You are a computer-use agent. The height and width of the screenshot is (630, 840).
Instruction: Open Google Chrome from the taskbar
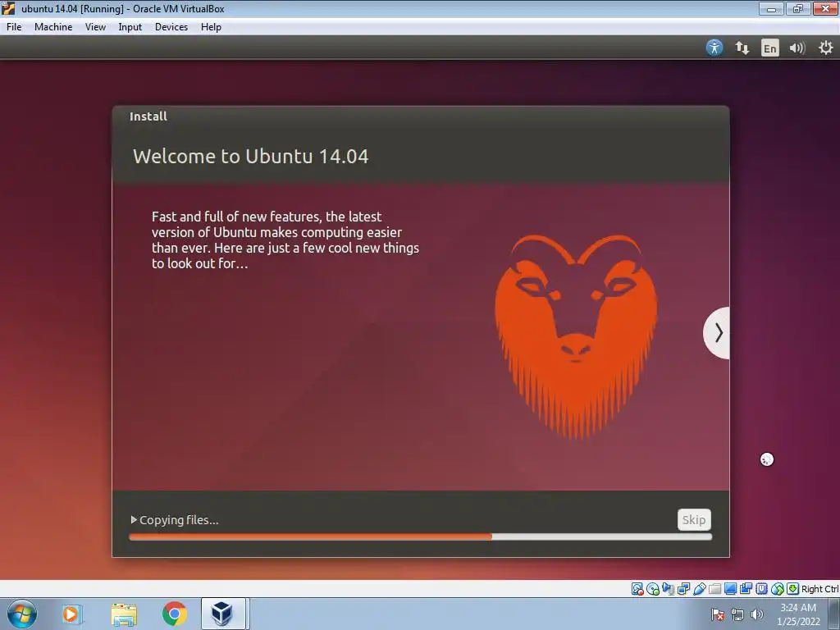[175, 614]
